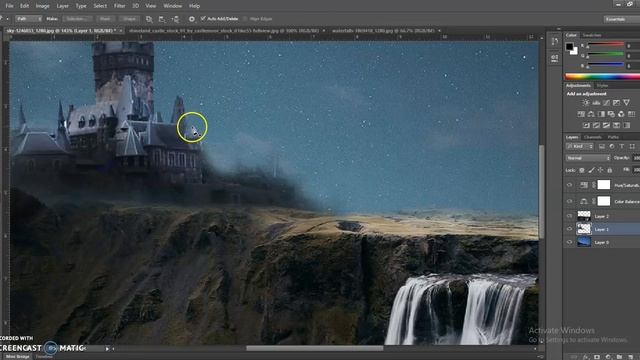This screenshot has height=360, width=640.
Task: Filter layers by type layers icon
Action: (622, 146)
